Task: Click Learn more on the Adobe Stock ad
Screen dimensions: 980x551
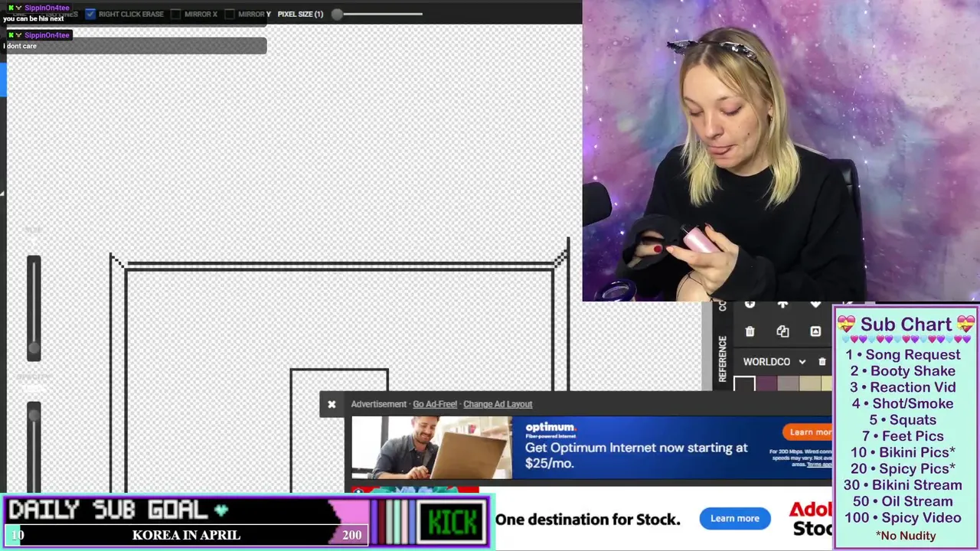Action: (734, 518)
